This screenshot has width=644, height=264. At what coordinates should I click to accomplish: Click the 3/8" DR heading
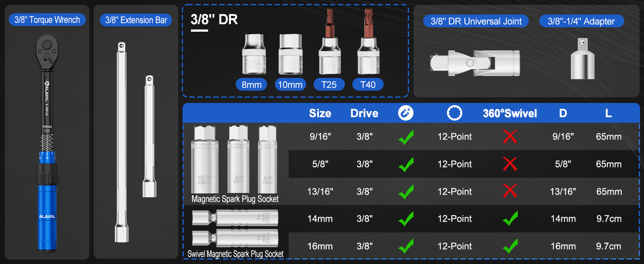pyautogui.click(x=214, y=19)
